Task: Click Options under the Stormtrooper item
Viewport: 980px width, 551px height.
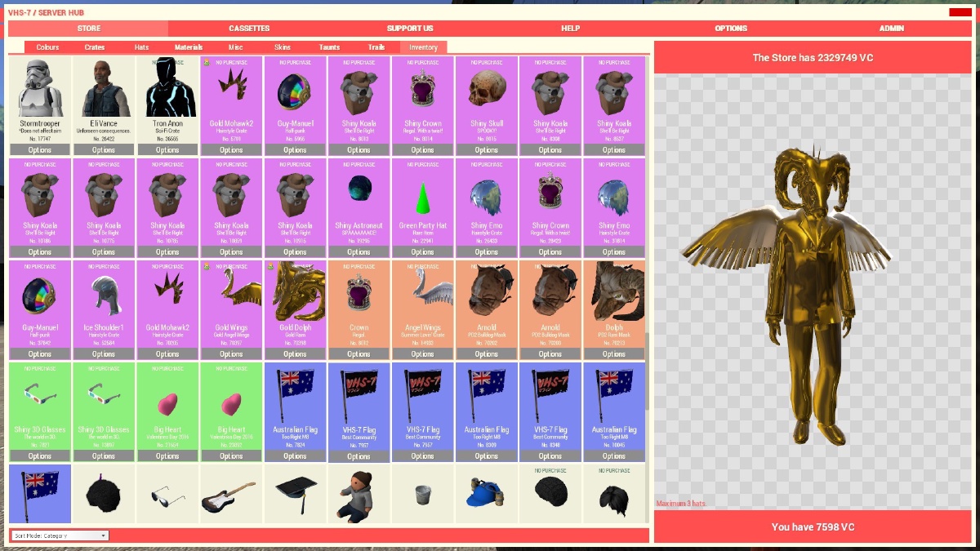Action: (40, 149)
